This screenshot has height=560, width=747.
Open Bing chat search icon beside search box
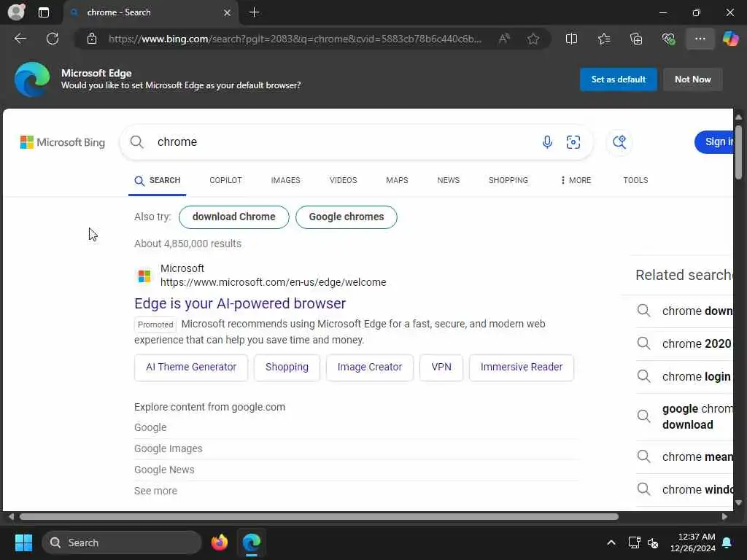[x=619, y=142]
